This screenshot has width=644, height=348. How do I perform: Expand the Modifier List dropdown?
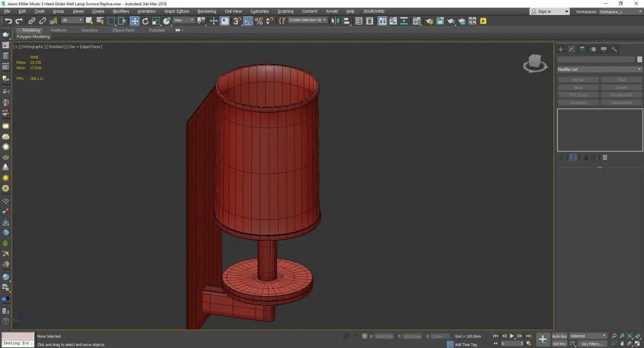599,70
